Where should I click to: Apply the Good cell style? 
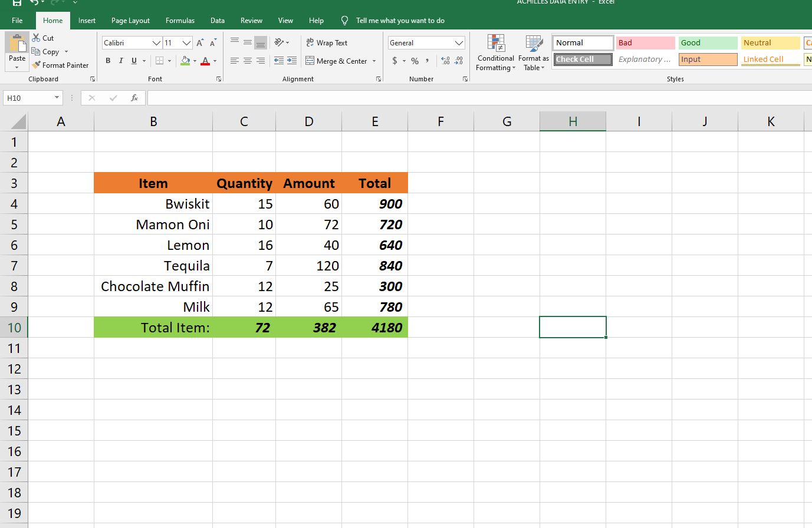coord(708,43)
